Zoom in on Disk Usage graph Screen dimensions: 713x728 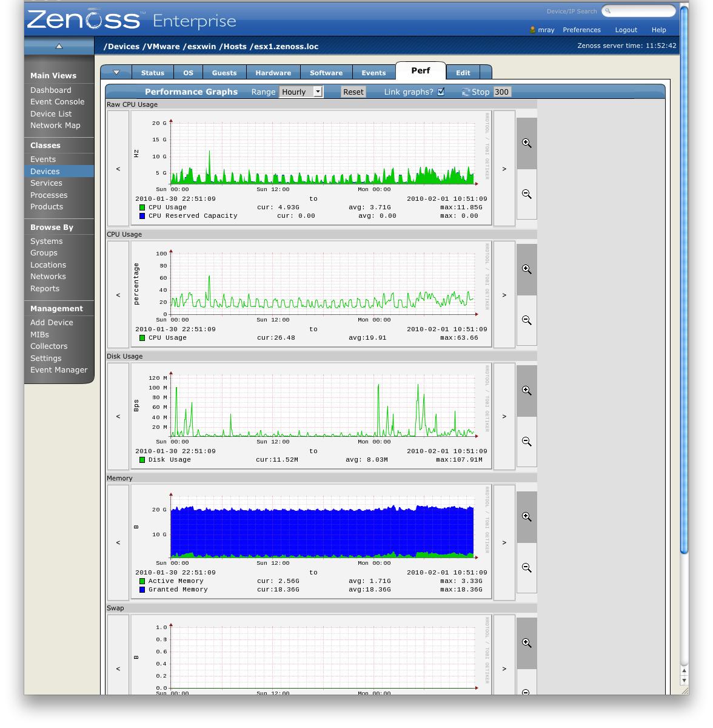[x=526, y=391]
